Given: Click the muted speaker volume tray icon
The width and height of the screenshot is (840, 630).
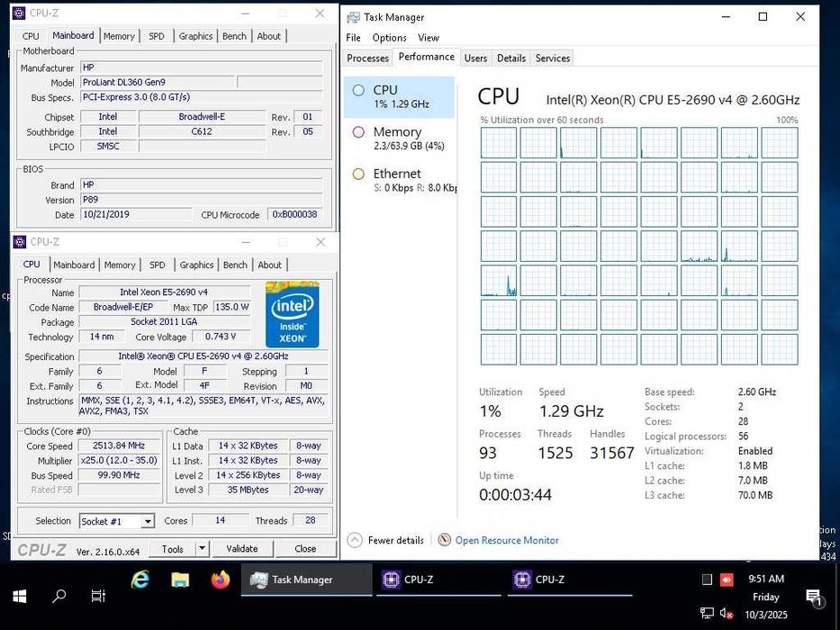Looking at the screenshot, I should coord(727,614).
